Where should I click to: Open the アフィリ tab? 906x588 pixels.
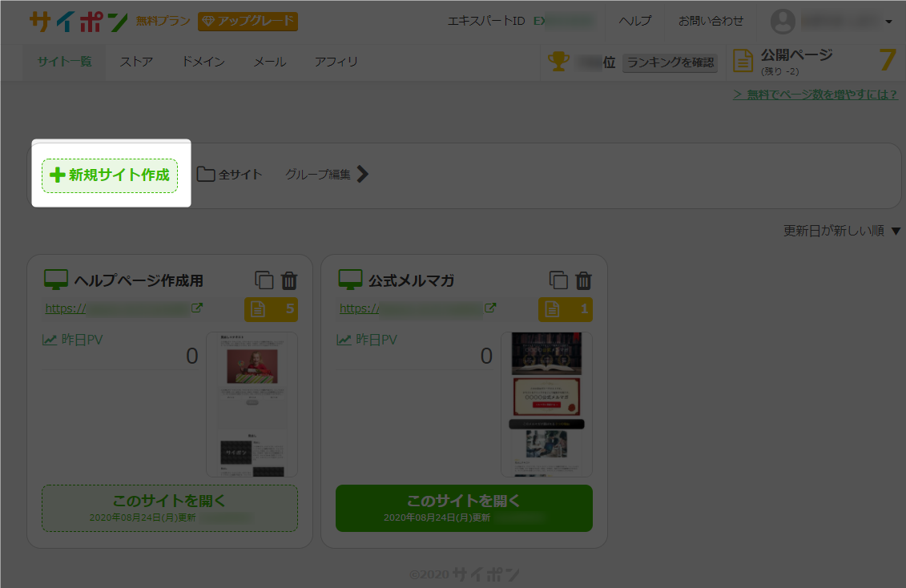[x=336, y=61]
